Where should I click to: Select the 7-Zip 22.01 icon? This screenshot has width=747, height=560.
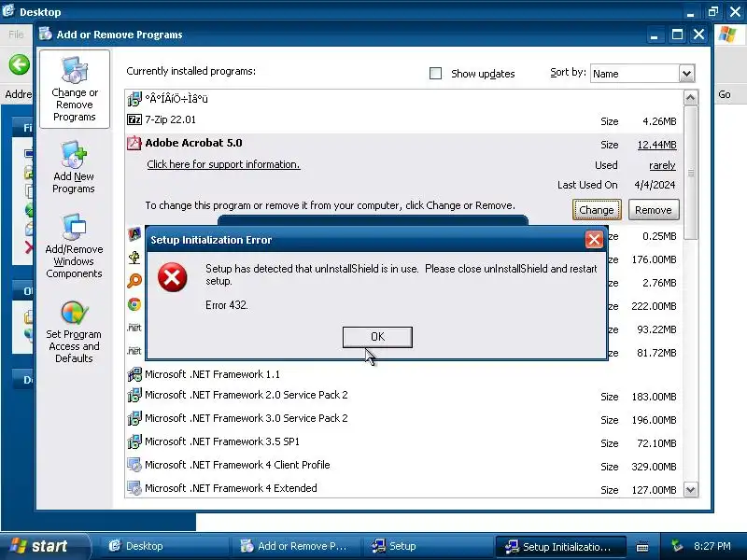[134, 119]
